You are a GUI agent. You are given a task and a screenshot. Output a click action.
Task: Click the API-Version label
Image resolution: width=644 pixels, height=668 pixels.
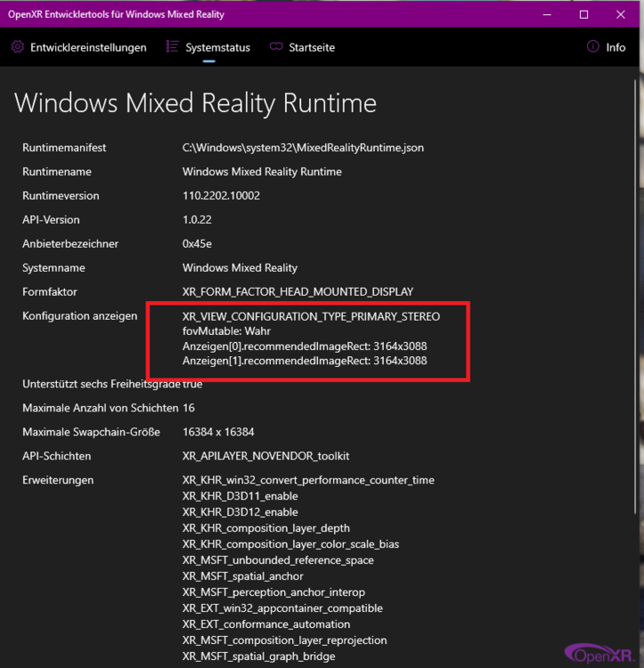coord(51,220)
